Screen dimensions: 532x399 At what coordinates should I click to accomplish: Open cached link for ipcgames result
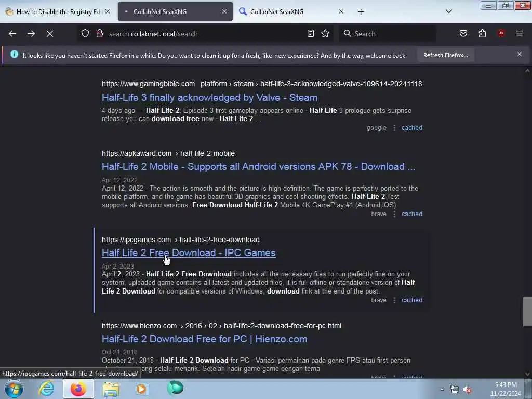pyautogui.click(x=412, y=300)
